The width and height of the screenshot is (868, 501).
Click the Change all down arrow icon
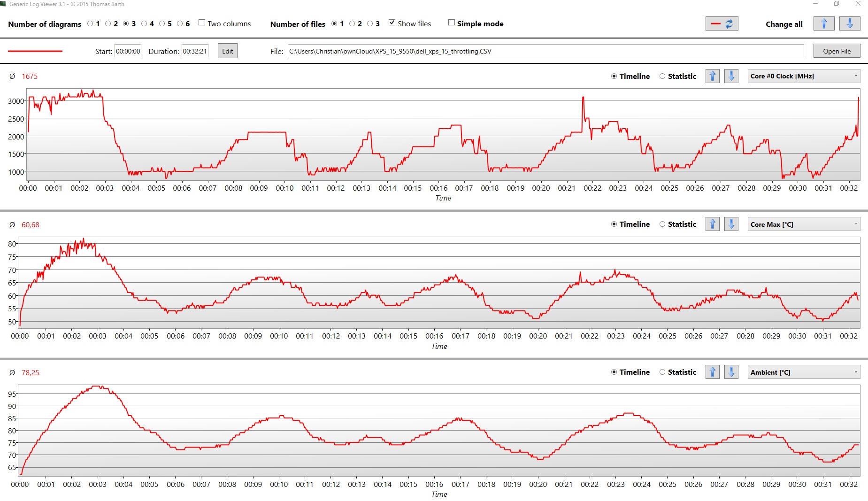850,23
